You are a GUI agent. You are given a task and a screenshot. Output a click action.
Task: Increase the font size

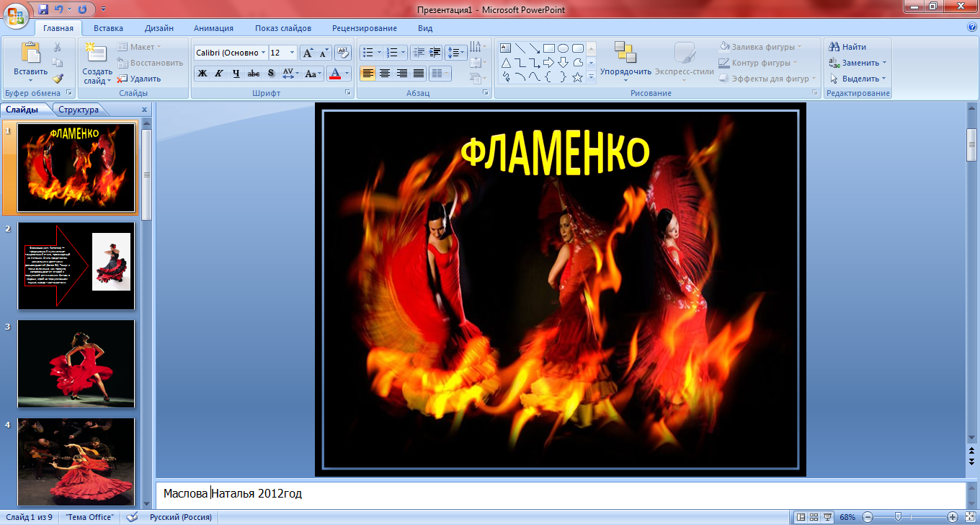click(308, 53)
